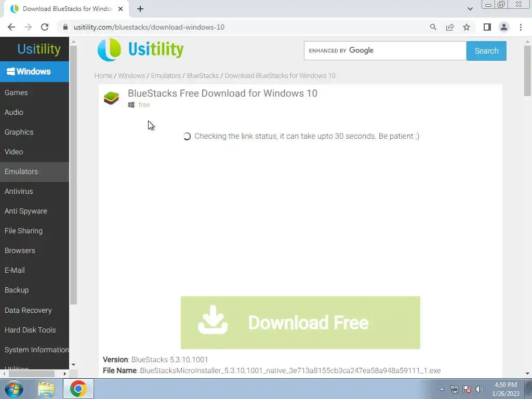Viewport: 532px width, 399px height.
Task: Open the taskbar clock and date
Action: tap(506, 389)
